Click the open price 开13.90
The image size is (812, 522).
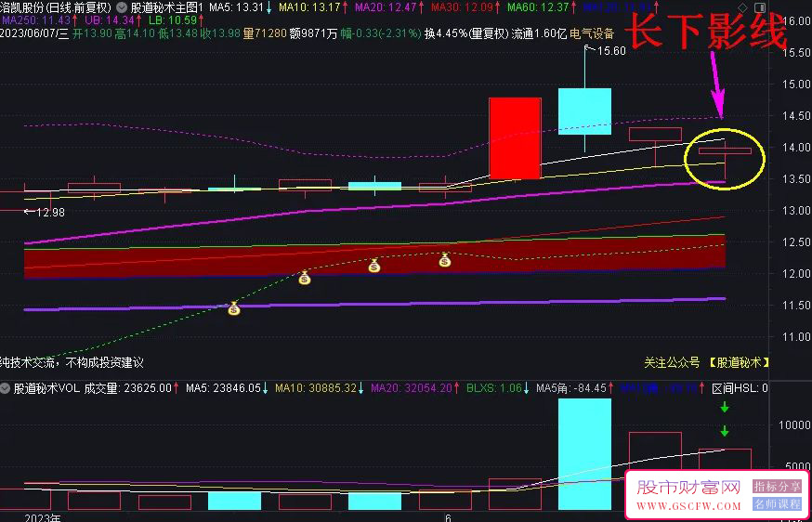(x=93, y=34)
